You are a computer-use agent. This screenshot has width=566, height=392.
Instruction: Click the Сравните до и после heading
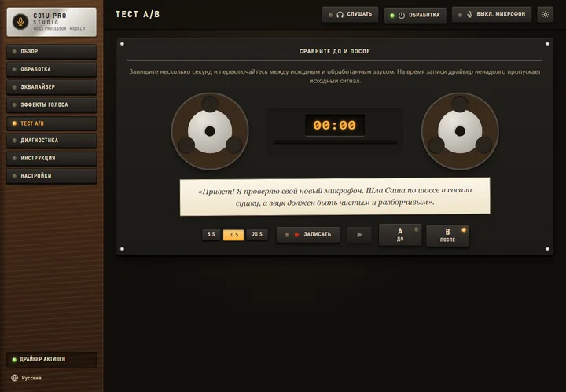tap(335, 52)
